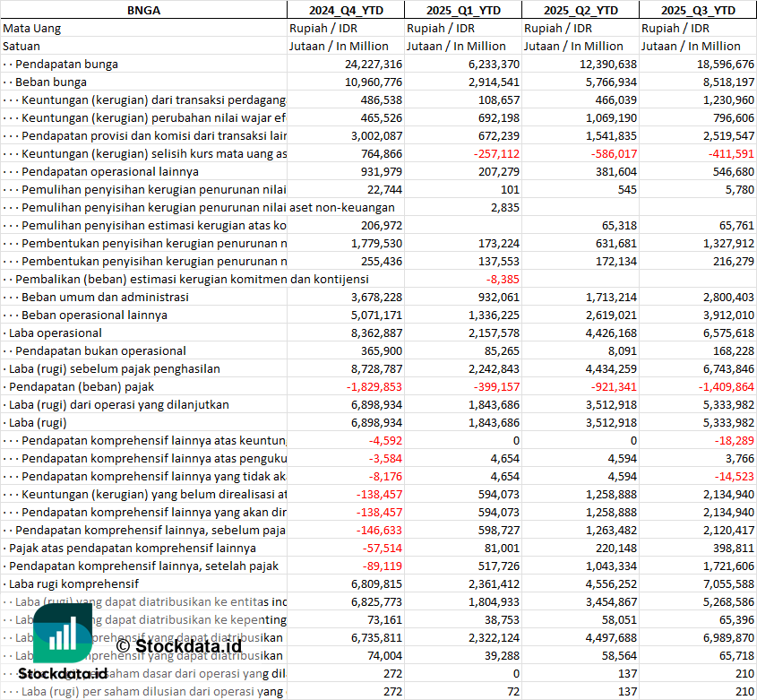
Task: Click the value 6,989,870
Action: 728,637
